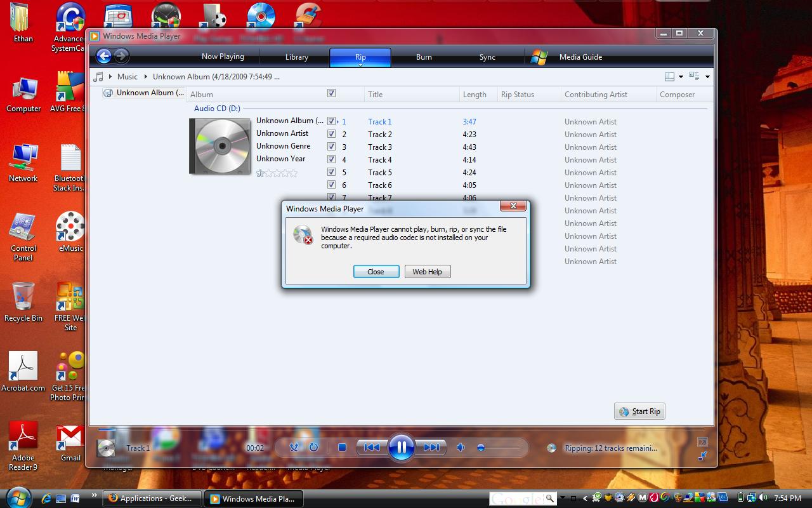Screen dimensions: 812x508
Task: Click the full screen view icon
Action: pos(702,442)
